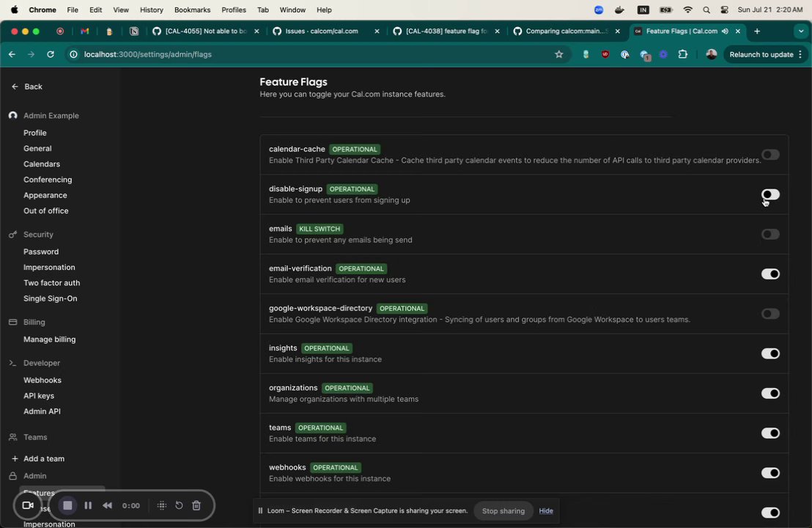This screenshot has width=812, height=528.
Task: Toggle google-workspace-directory feature switch
Action: pyautogui.click(x=770, y=313)
